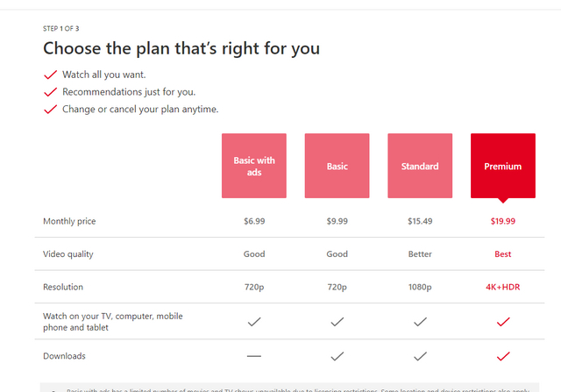Click the Premium red downloads checkmark
The image size is (561, 392).
coord(503,356)
